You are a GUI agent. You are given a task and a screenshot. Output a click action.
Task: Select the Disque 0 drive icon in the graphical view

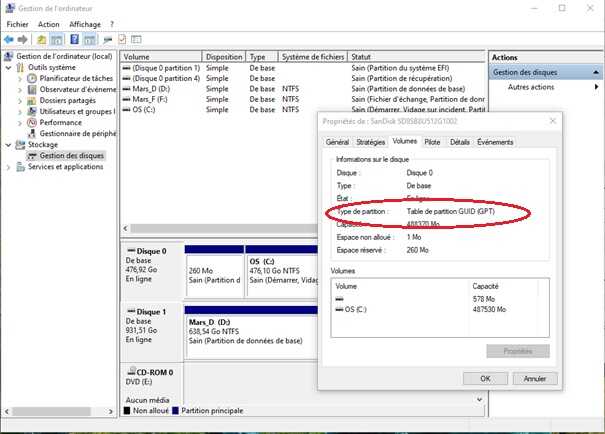point(131,251)
